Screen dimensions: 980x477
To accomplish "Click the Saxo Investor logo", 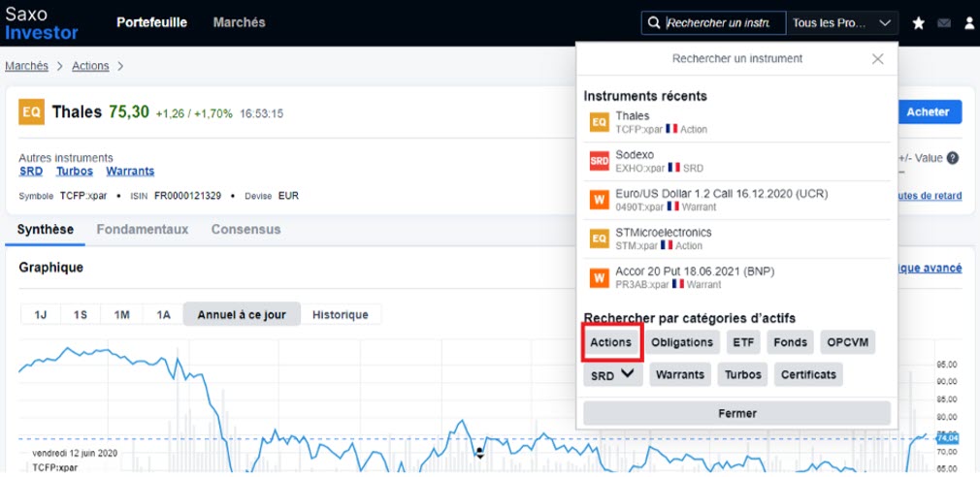I will (42, 23).
